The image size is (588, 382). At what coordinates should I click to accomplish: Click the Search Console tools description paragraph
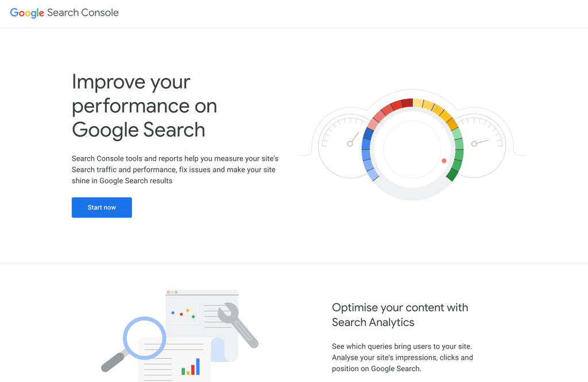(175, 170)
